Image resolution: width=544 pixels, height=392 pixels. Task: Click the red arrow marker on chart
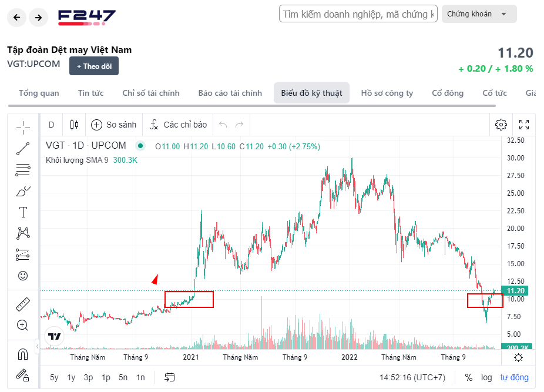pyautogui.click(x=155, y=279)
